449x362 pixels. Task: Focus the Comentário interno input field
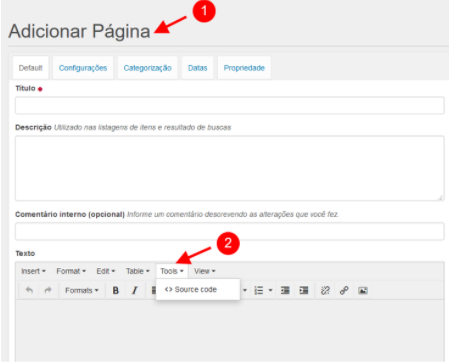(x=230, y=231)
